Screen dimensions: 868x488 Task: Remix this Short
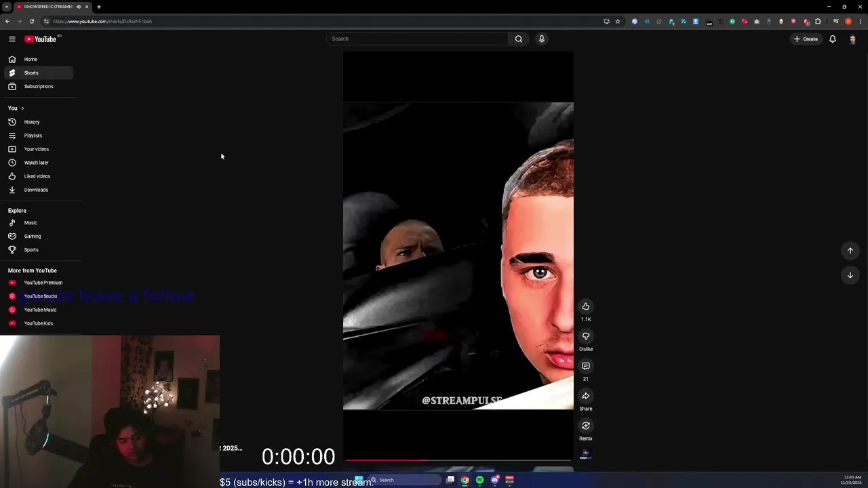click(x=586, y=426)
